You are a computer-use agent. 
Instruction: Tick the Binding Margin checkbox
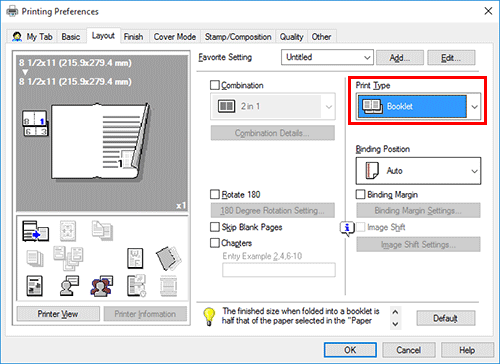click(360, 194)
